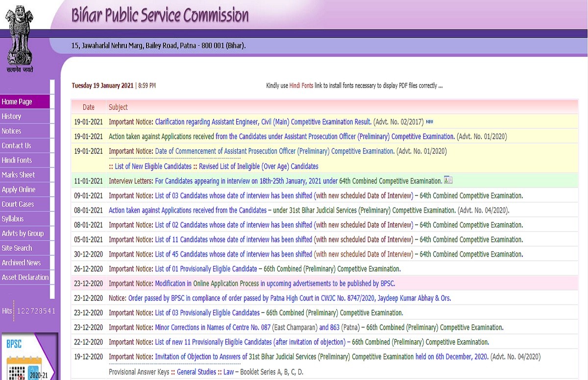Open the General Studies answer key link
This screenshot has width=588, height=380.
coord(196,372)
